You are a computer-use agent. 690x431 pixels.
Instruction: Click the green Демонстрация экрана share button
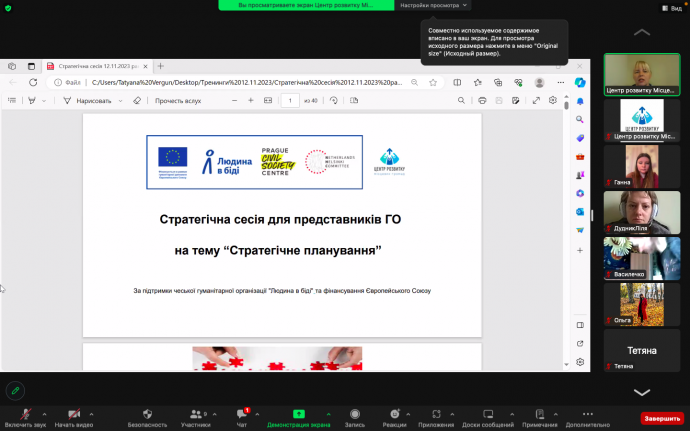point(298,415)
